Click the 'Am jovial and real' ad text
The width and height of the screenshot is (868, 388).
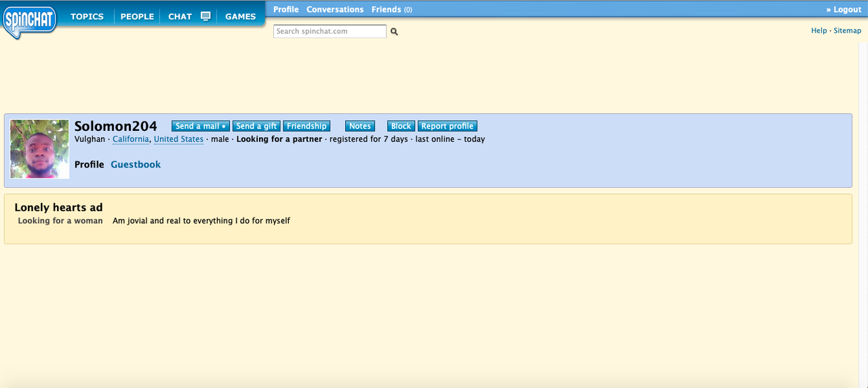pos(201,221)
